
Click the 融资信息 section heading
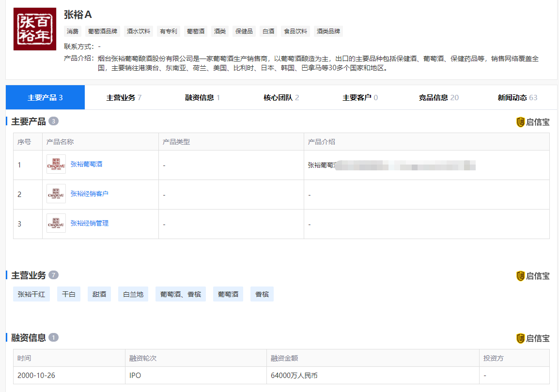(29, 337)
